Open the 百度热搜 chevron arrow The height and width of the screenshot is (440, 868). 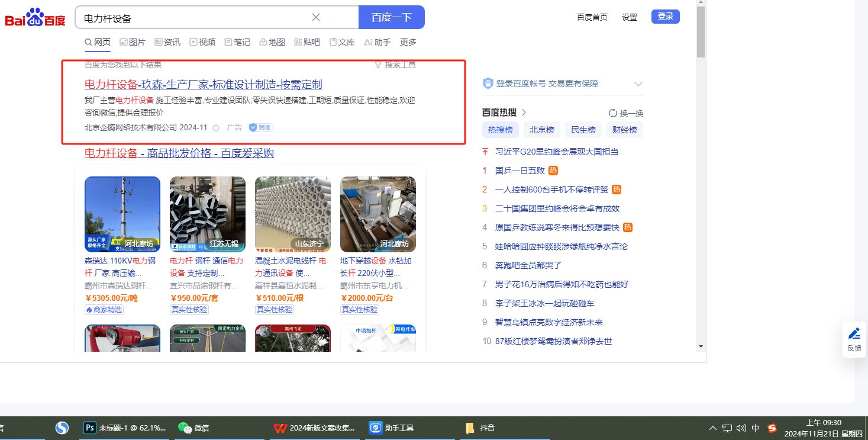(x=524, y=113)
